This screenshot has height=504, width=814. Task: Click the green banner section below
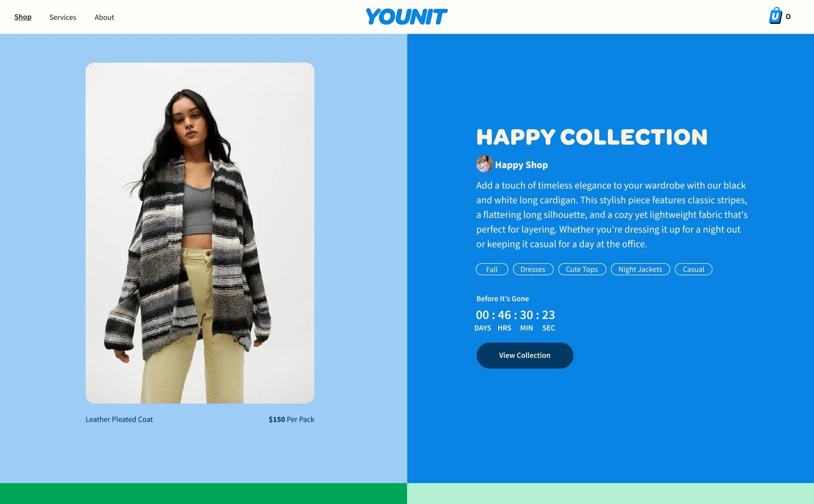coord(203,493)
